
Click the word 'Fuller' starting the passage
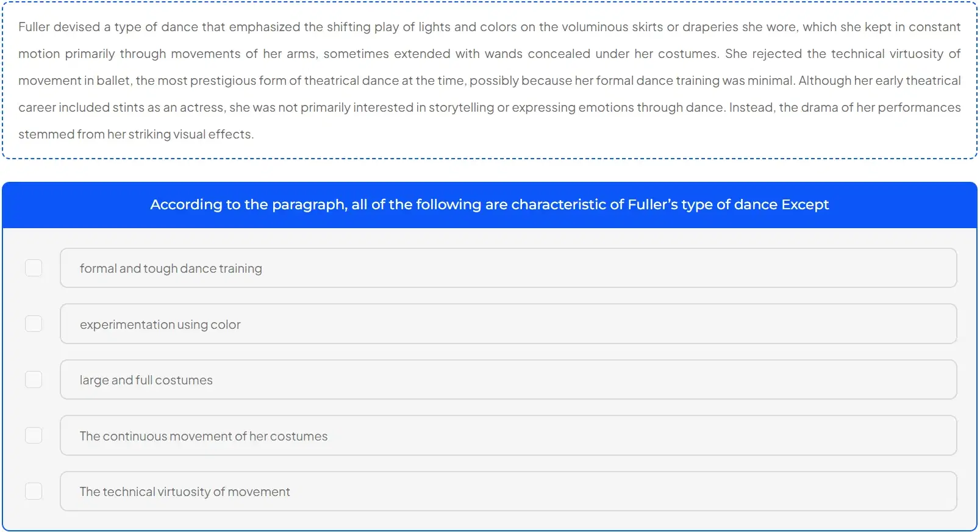tap(34, 27)
